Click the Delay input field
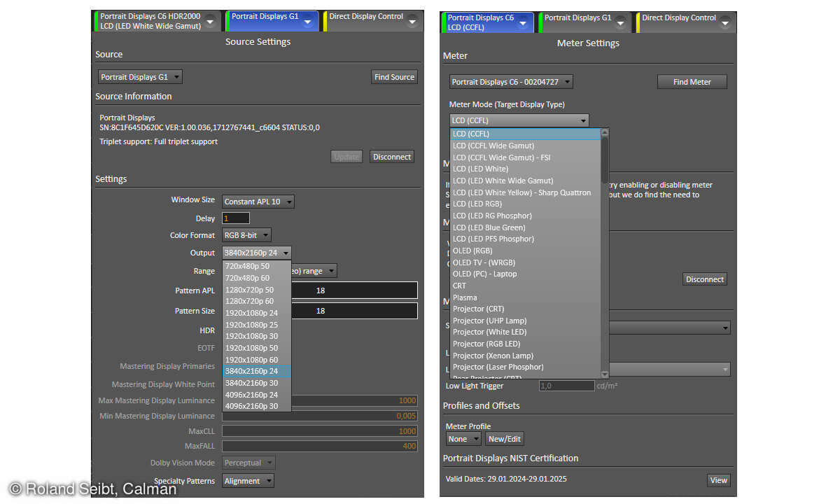840x504 pixels. [236, 218]
